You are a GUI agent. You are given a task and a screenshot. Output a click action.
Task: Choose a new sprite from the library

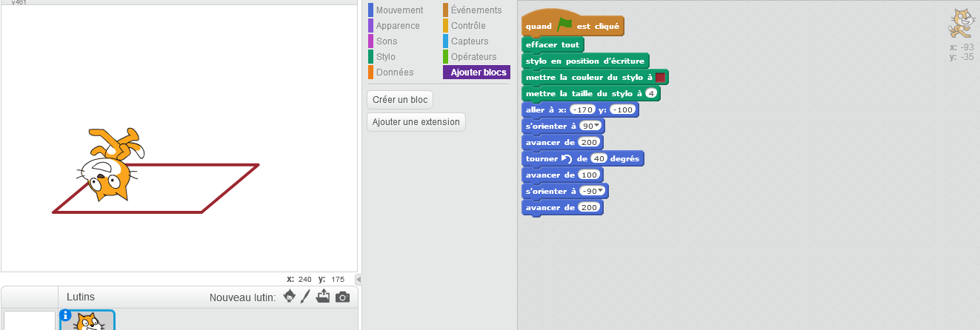click(x=289, y=297)
